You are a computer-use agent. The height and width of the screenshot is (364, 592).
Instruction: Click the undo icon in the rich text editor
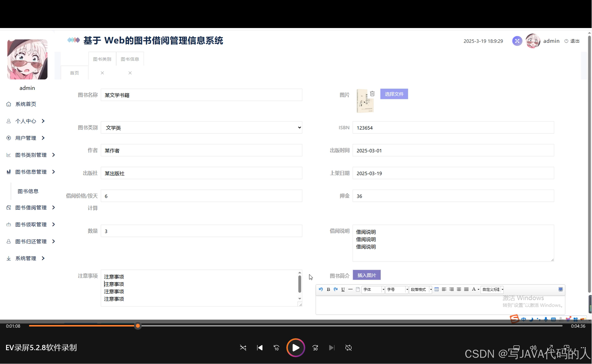tap(321, 289)
